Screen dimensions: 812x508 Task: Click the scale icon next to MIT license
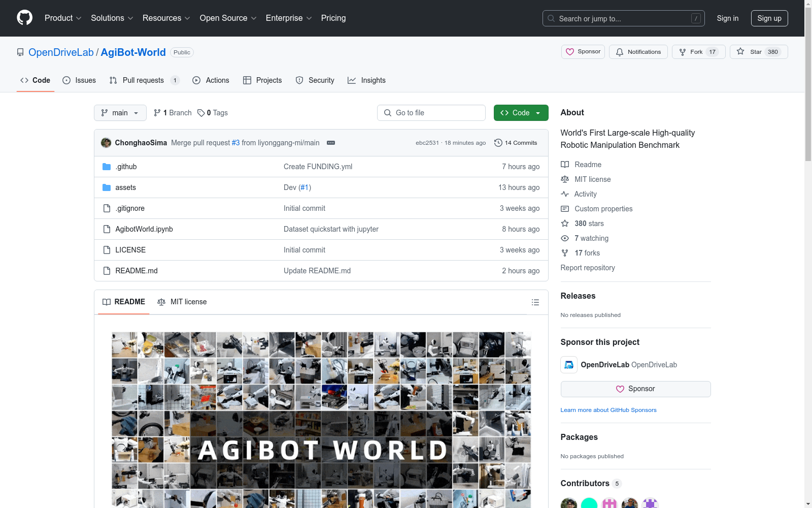(x=565, y=179)
